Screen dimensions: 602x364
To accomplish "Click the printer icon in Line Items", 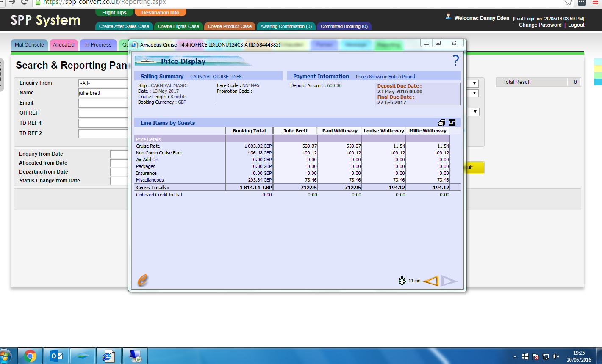I will click(x=441, y=123).
